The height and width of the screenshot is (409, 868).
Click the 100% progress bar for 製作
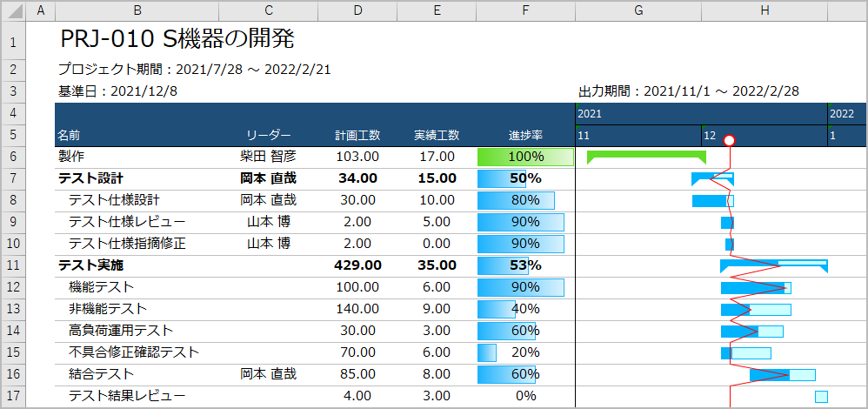click(525, 157)
